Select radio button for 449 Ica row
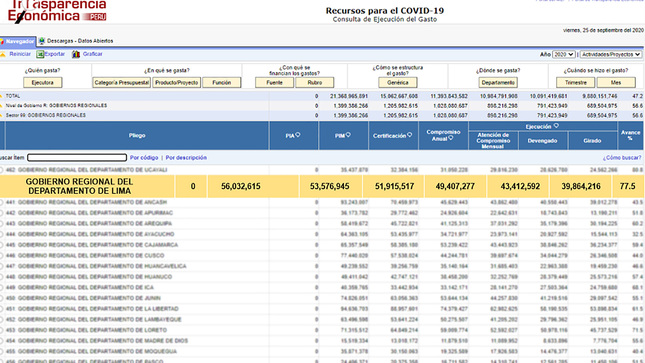This screenshot has width=645, height=363. pos(1,288)
